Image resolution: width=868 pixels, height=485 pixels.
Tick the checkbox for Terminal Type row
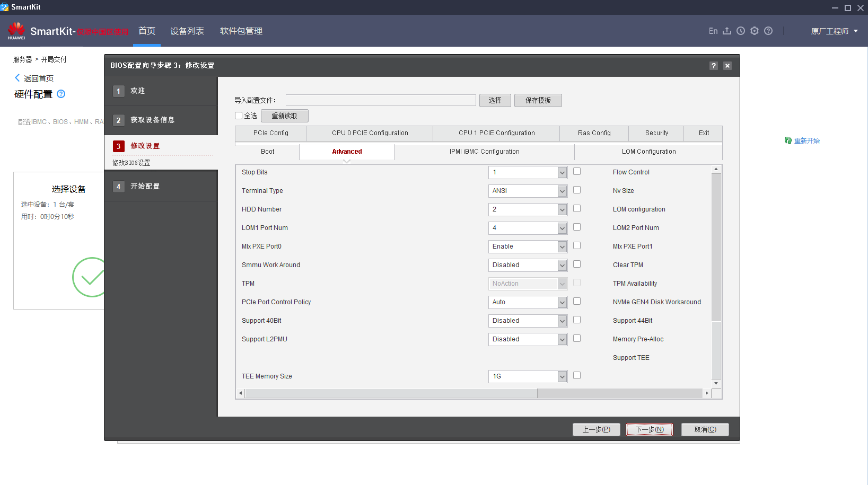tap(577, 190)
